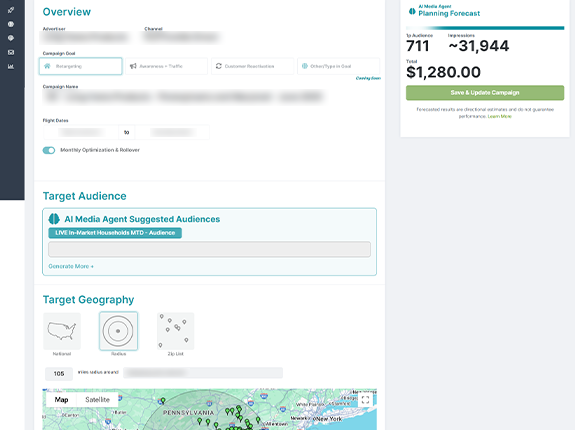
Task: Open the flight end date picker
Action: coord(172,132)
